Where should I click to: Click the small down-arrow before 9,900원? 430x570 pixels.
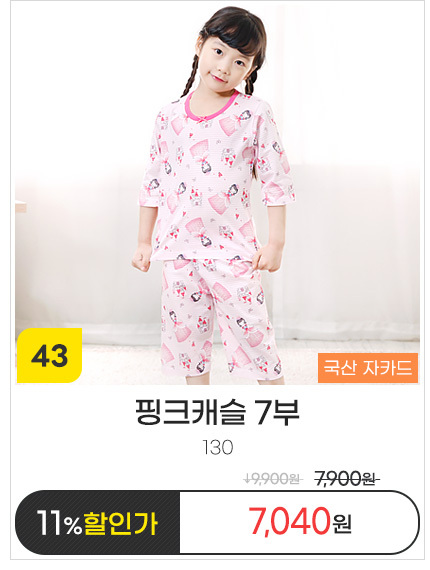247,479
